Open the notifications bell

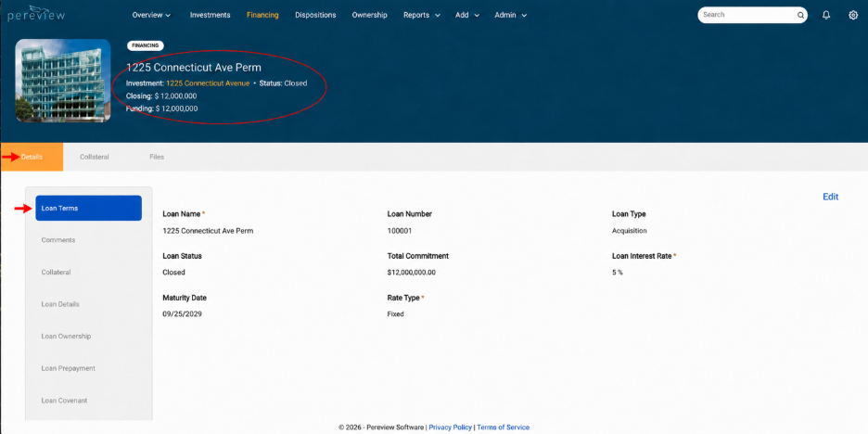pyautogui.click(x=826, y=15)
